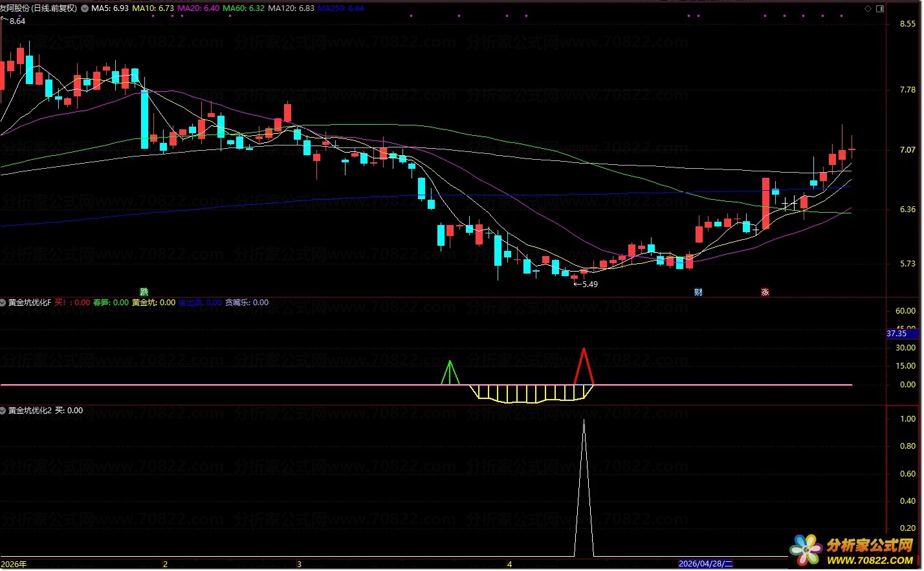Select the MA20 moving average label
This screenshot has height=571, width=924.
point(198,8)
